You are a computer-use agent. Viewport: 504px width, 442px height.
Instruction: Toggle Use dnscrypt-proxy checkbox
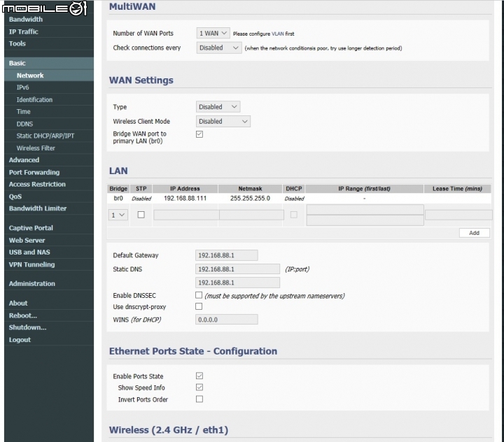(199, 307)
